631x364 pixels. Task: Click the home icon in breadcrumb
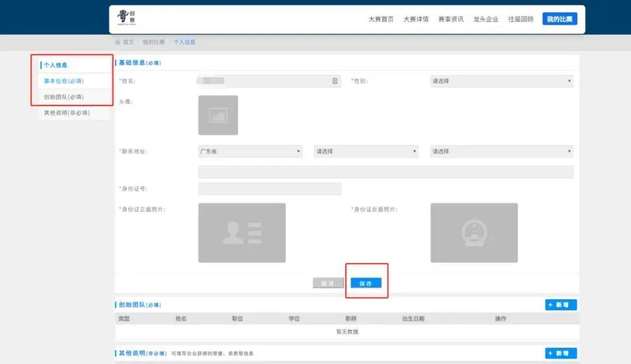[117, 43]
